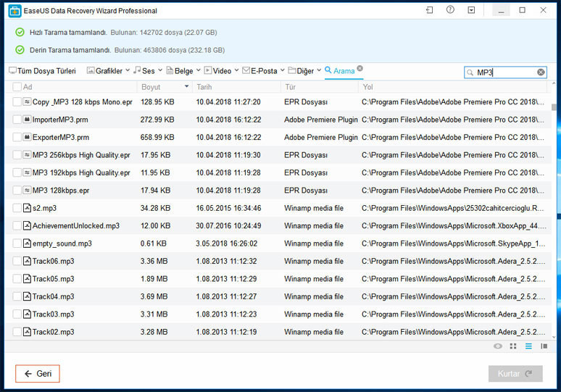Expand the Belge dropdown arrow
561x392 pixels.
tap(198, 70)
